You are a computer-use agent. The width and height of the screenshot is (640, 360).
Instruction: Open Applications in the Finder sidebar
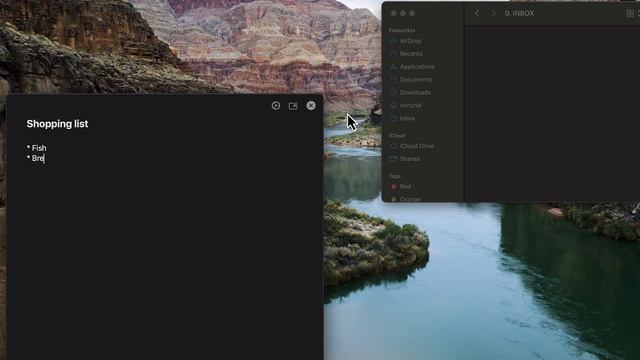417,67
